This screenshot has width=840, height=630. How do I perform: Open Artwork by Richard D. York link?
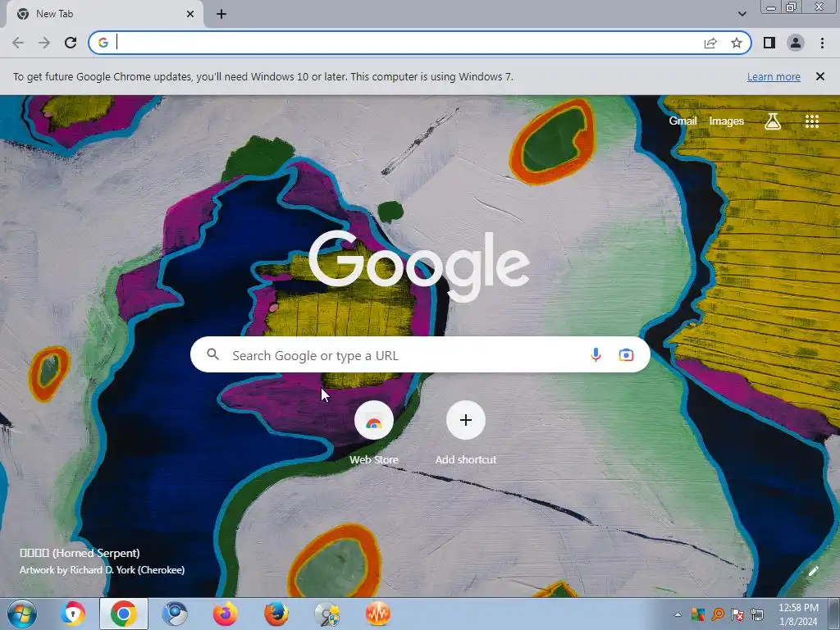point(102,570)
